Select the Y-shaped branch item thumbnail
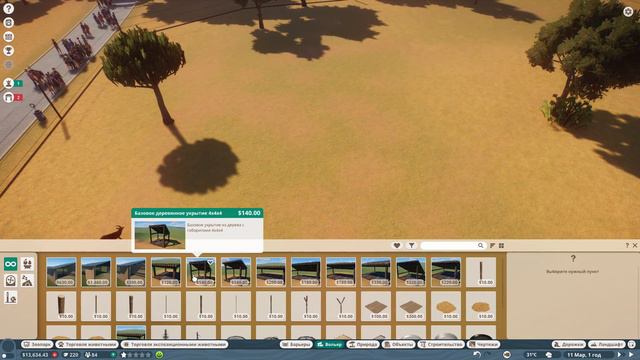This screenshot has width=640, height=360. (341, 306)
